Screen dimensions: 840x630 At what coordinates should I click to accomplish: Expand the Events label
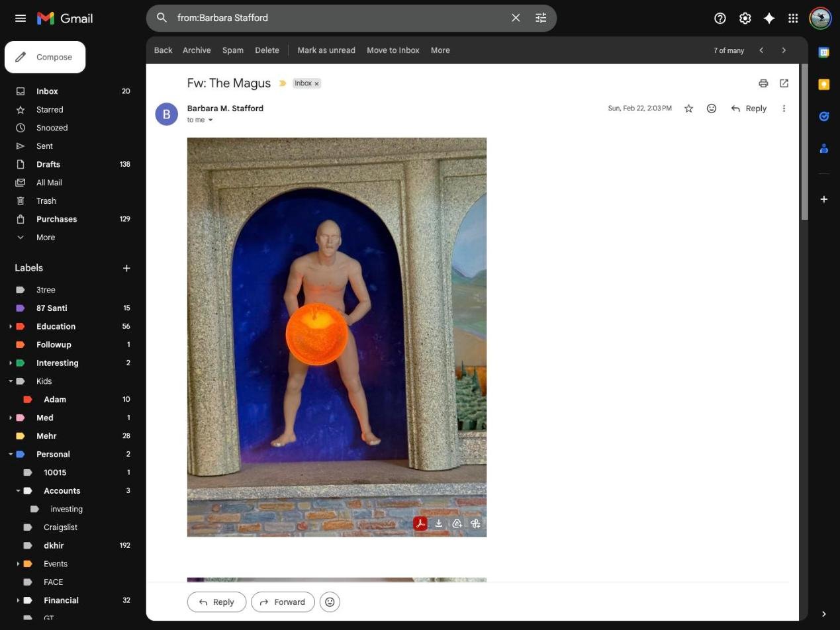coord(18,564)
